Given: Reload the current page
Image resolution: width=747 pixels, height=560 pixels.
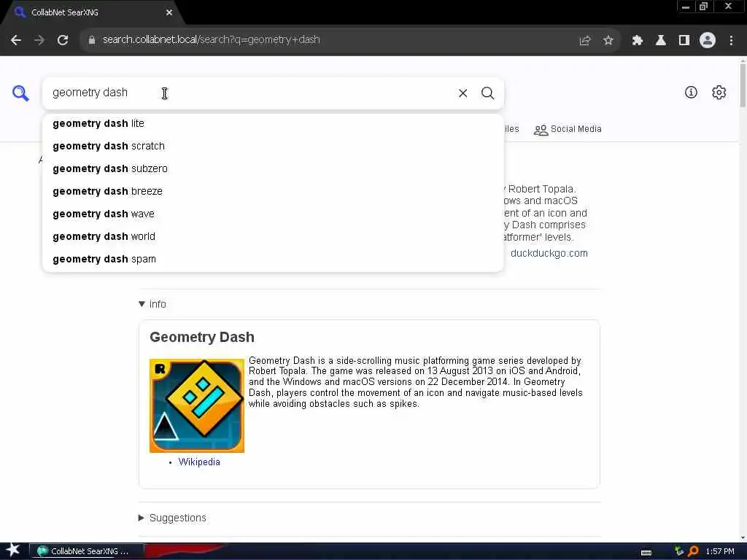Looking at the screenshot, I should (63, 40).
